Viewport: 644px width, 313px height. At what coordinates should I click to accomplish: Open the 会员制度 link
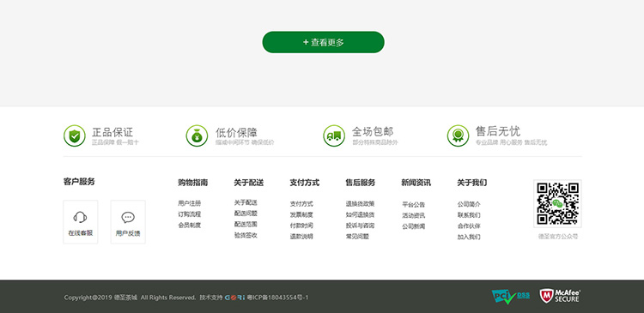(x=190, y=226)
